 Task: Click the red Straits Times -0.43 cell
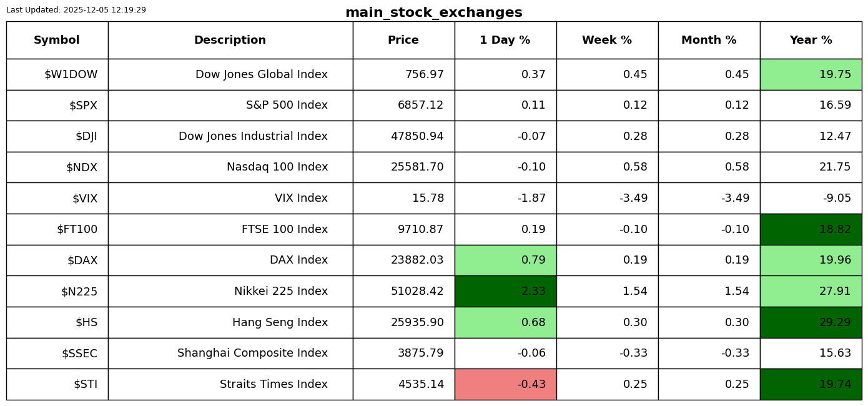(x=505, y=385)
